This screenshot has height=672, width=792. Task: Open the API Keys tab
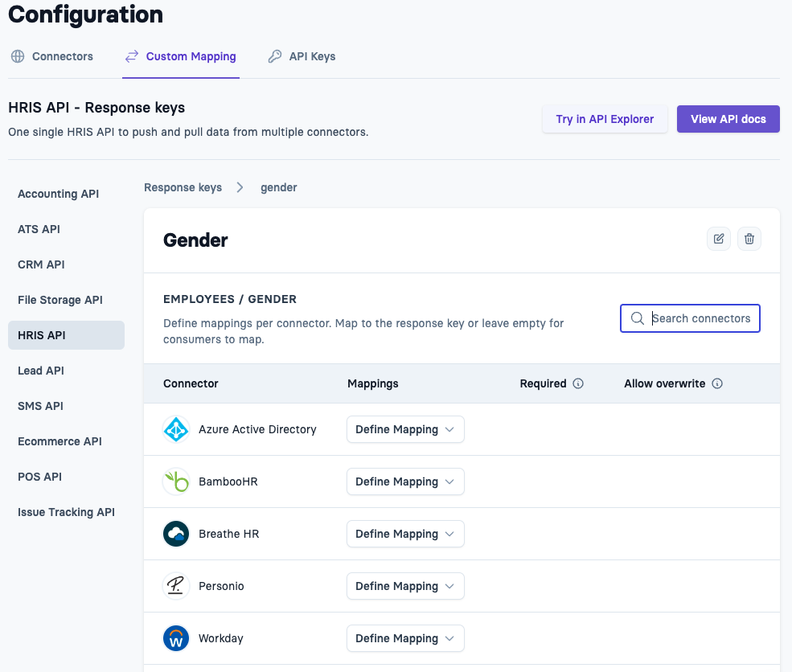coord(302,56)
